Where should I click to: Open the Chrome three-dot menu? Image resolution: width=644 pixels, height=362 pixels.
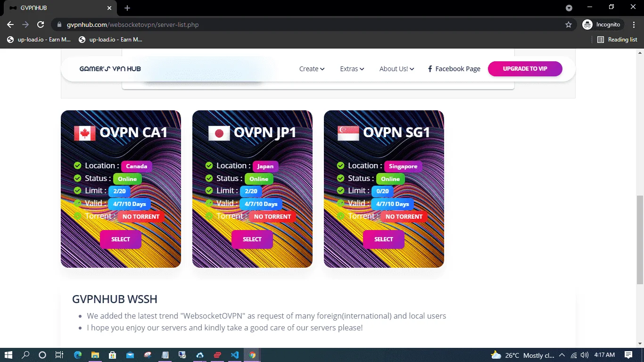633,25
